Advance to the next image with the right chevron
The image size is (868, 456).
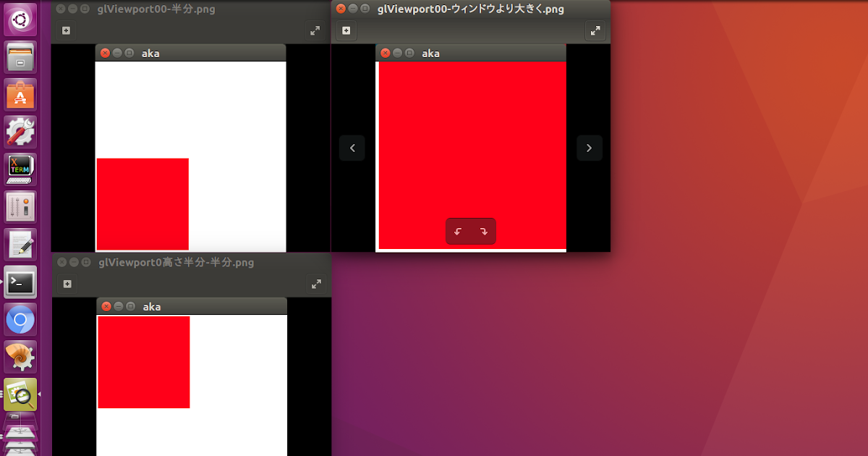click(590, 148)
